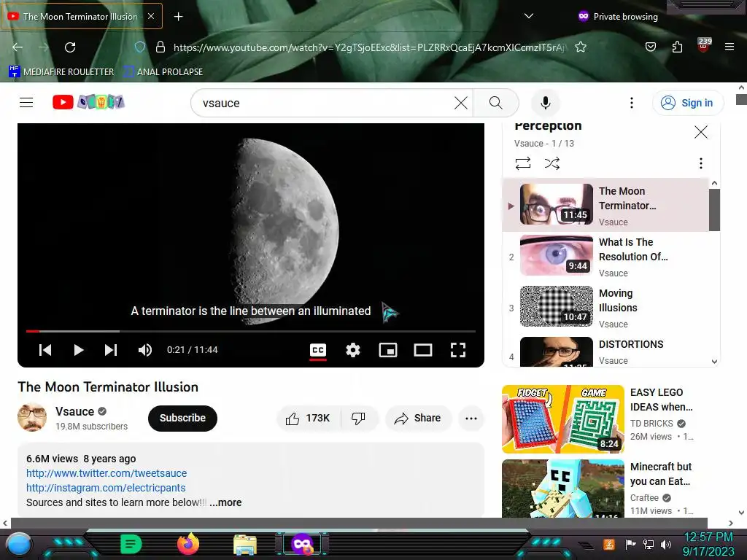Close the Moon Terminator Illusion tab

tap(150, 16)
